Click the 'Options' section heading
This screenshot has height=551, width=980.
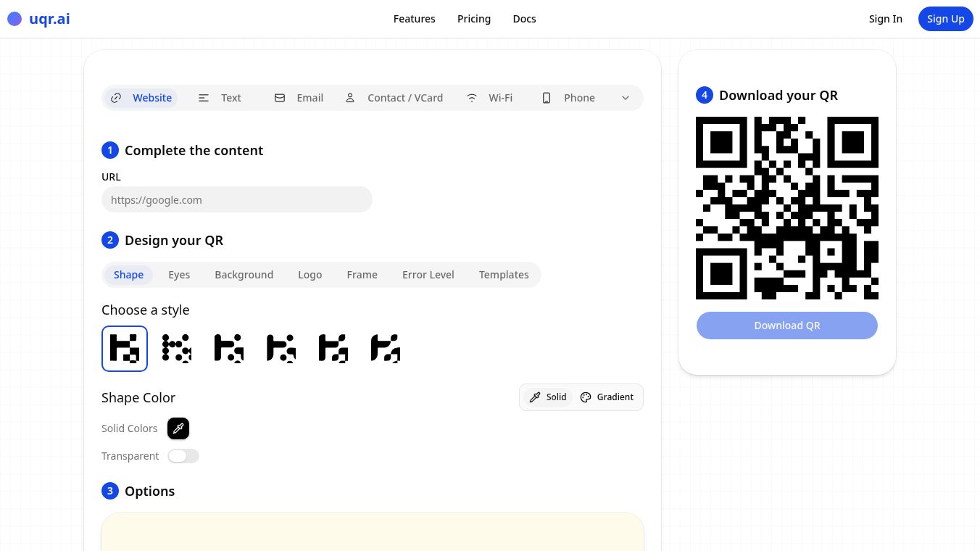(x=149, y=492)
